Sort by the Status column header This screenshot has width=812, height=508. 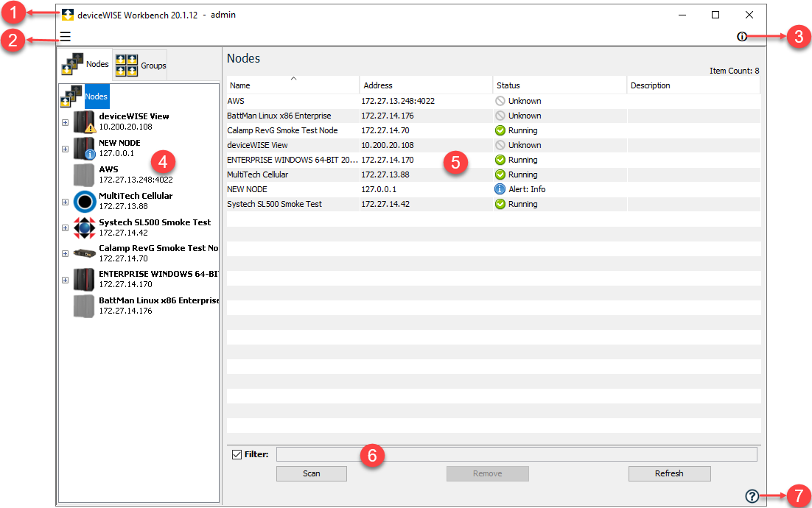click(559, 85)
